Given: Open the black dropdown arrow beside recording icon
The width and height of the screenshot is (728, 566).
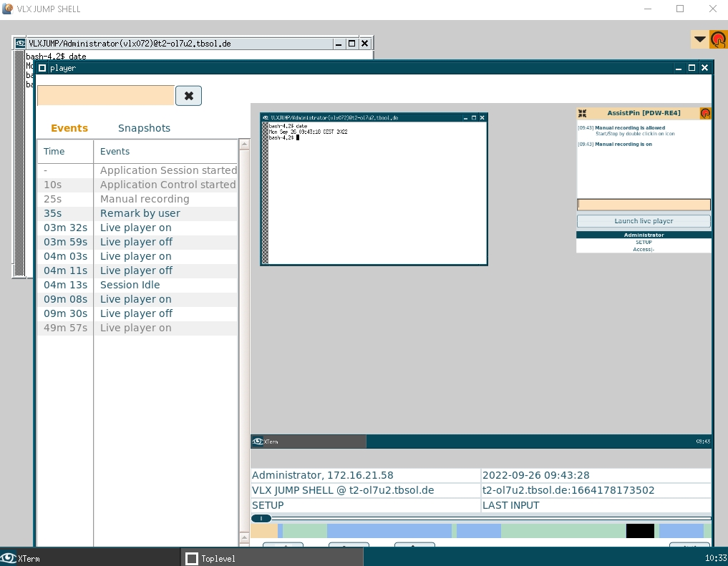Looking at the screenshot, I should (699, 39).
